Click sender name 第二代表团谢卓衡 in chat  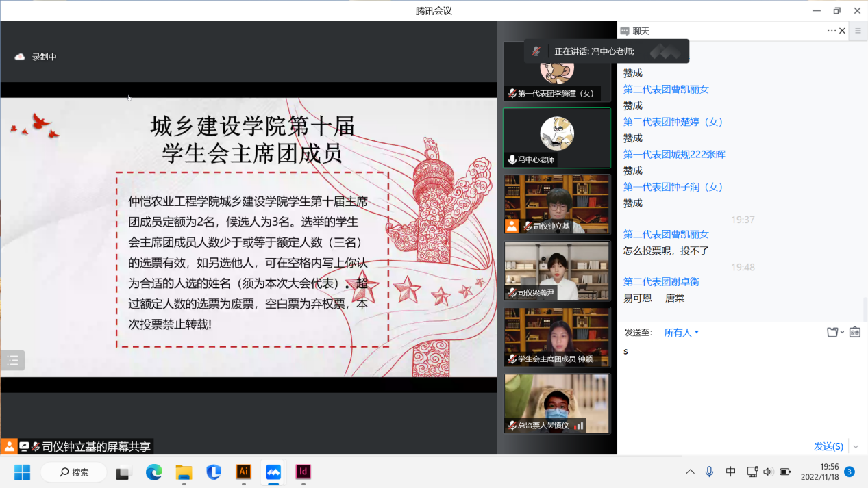point(661,281)
